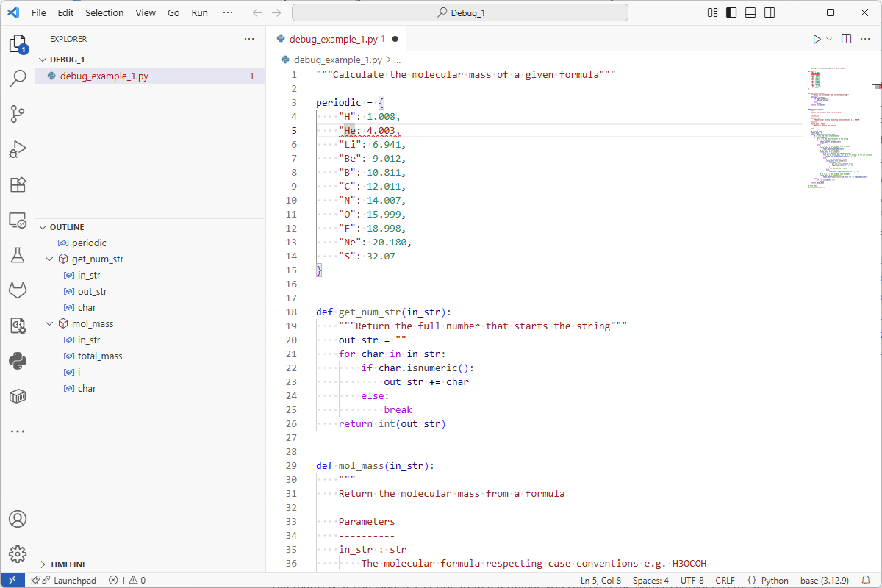Open the Source Control view
882x588 pixels.
click(x=18, y=113)
